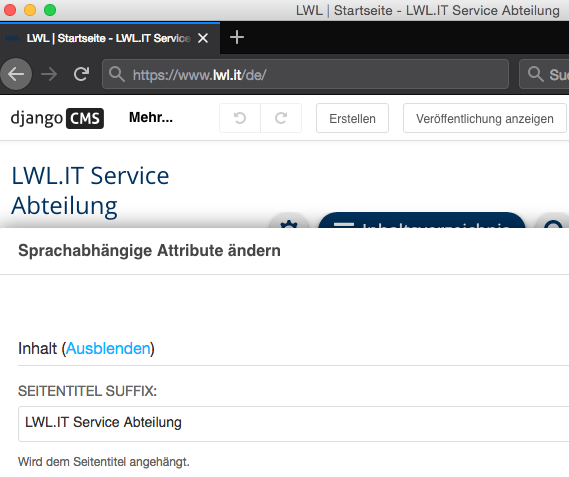Click the LWL.IT Service Abteilung heading link

click(x=90, y=191)
